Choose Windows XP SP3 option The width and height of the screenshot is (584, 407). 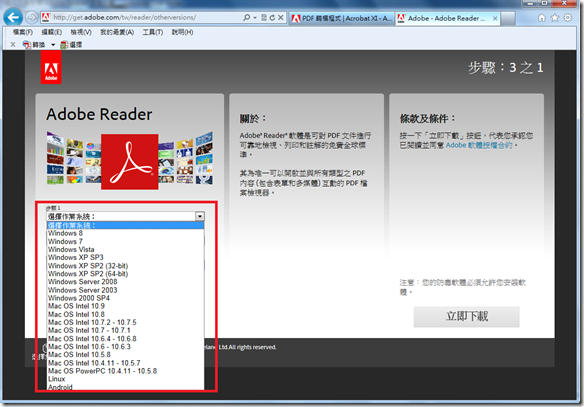click(x=126, y=257)
